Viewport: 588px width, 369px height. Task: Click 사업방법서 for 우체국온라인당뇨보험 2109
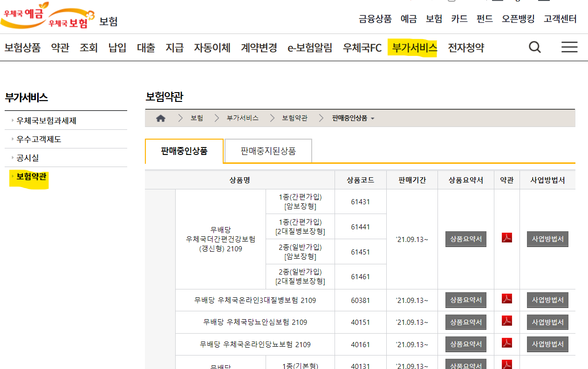(548, 344)
